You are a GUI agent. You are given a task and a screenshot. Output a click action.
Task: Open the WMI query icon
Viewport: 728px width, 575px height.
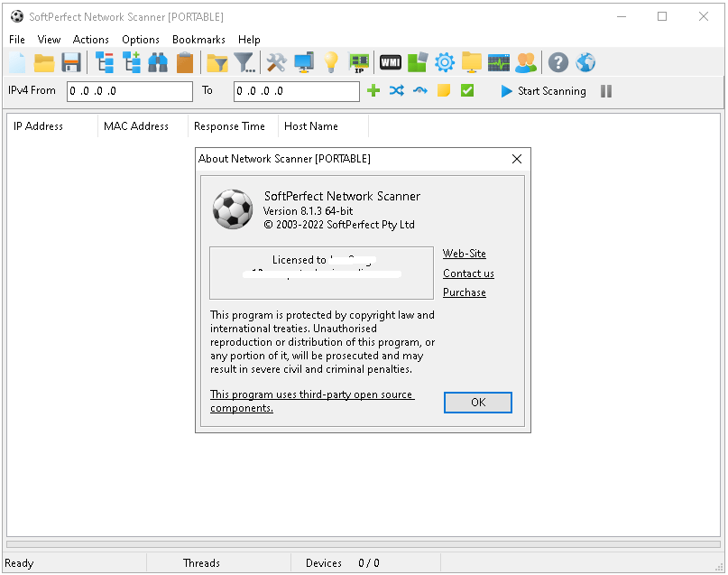(x=391, y=62)
